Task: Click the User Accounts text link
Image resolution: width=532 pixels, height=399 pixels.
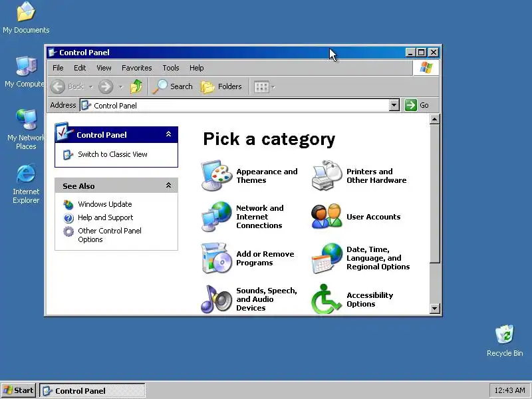Action: click(373, 217)
